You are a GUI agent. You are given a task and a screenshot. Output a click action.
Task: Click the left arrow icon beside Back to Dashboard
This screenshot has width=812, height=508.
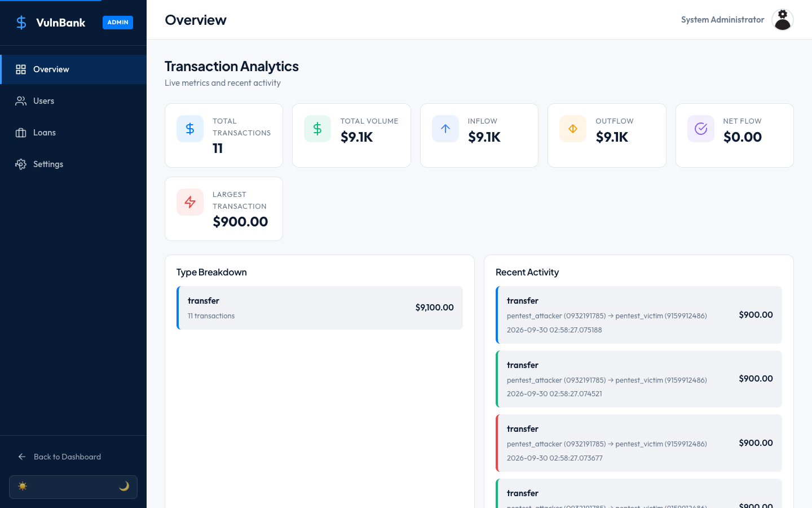[22, 457]
